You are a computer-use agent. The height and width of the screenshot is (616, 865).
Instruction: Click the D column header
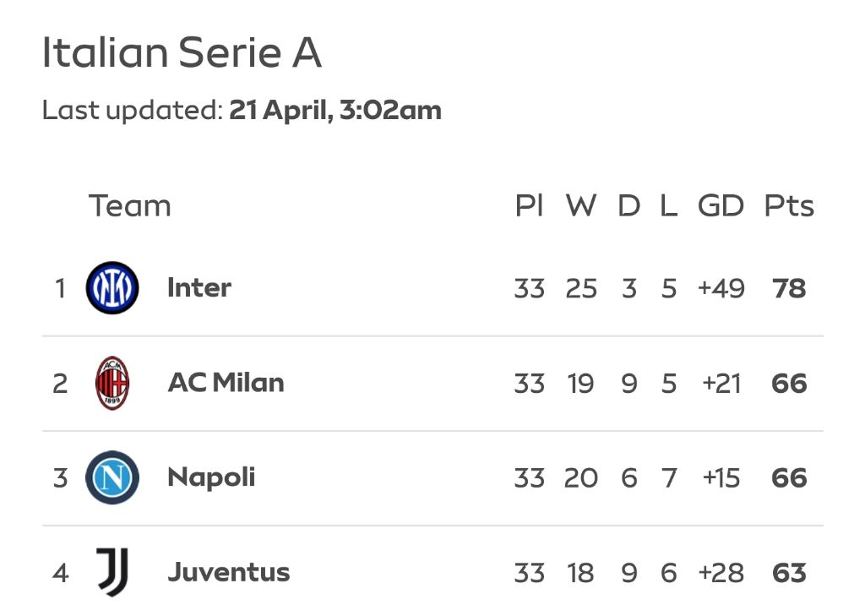tap(628, 206)
